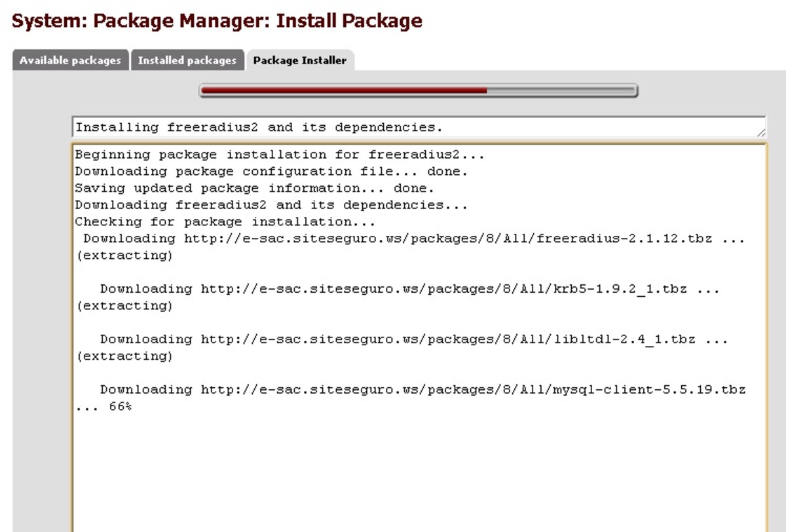The width and height of the screenshot is (786, 532).
Task: Click the line 'Downloading package configuration file... done.'
Action: (x=272, y=172)
